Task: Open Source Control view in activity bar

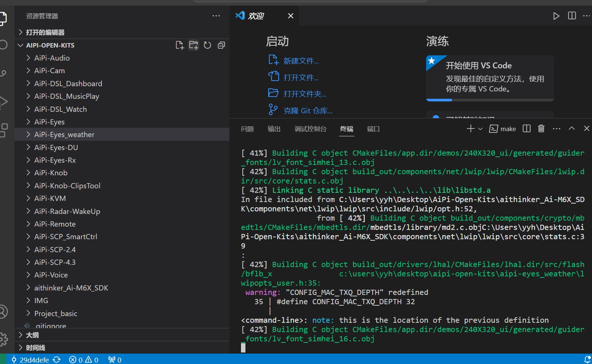Action: (x=3, y=73)
